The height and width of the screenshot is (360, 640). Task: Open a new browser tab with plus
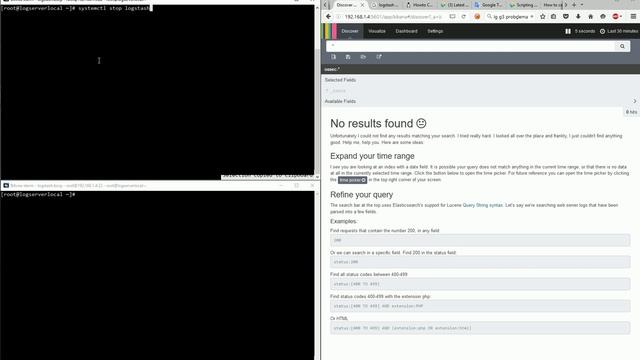[x=574, y=5]
